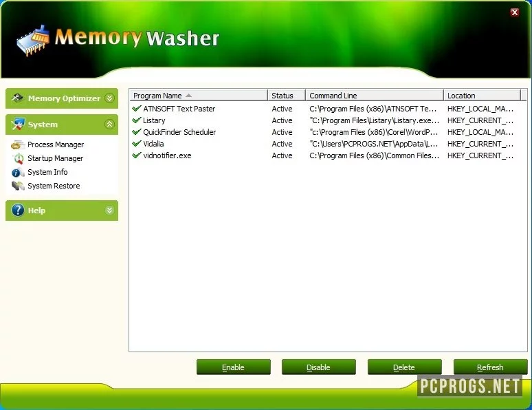Select the vidnotifier.exe entry

[x=167, y=155]
